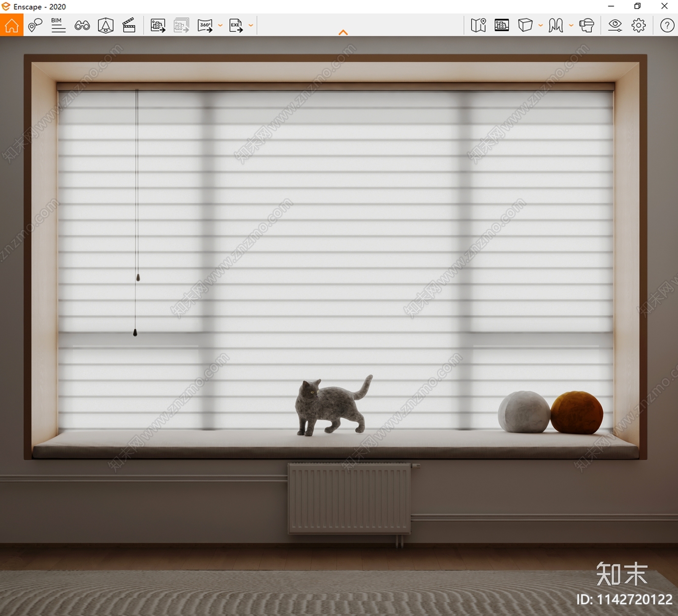Viewport: 678px width, 616px height.
Task: Click the radiator below the window
Action: (350, 499)
